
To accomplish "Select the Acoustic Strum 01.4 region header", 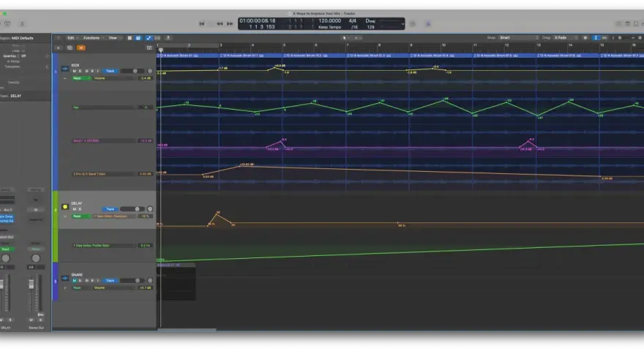I will [x=441, y=55].
